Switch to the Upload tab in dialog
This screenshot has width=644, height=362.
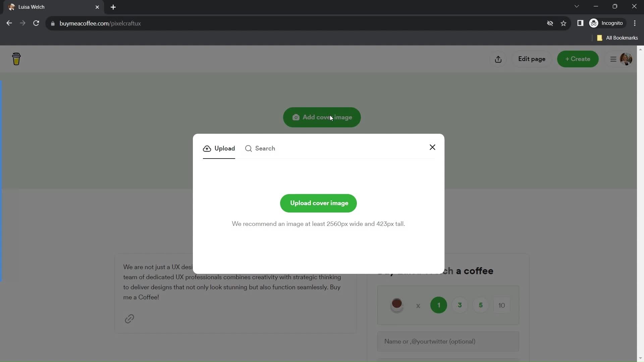219,148
